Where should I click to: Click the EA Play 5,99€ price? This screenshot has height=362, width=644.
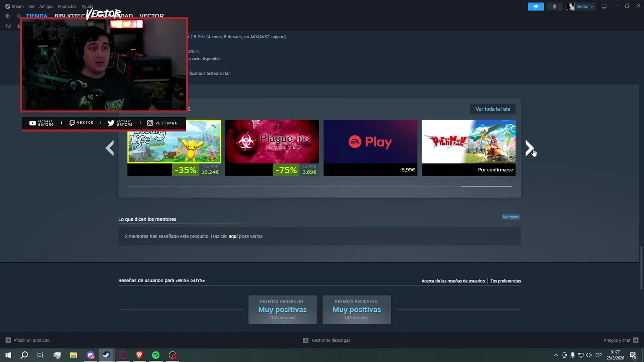pyautogui.click(x=408, y=170)
